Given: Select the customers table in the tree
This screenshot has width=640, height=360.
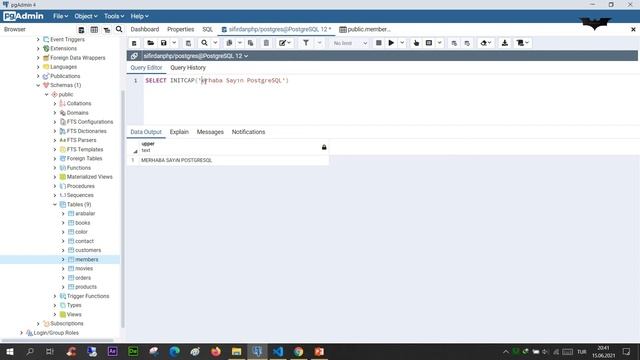Looking at the screenshot, I should [88, 250].
